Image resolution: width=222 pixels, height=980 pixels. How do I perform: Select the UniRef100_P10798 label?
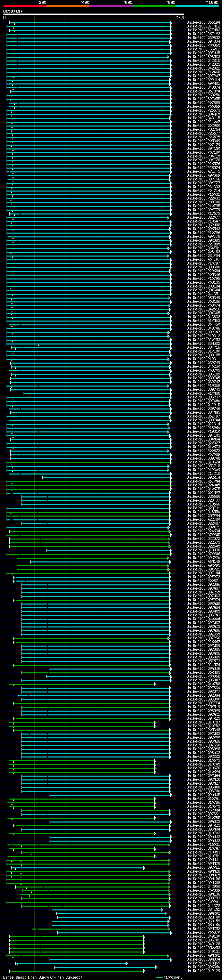click(203, 278)
